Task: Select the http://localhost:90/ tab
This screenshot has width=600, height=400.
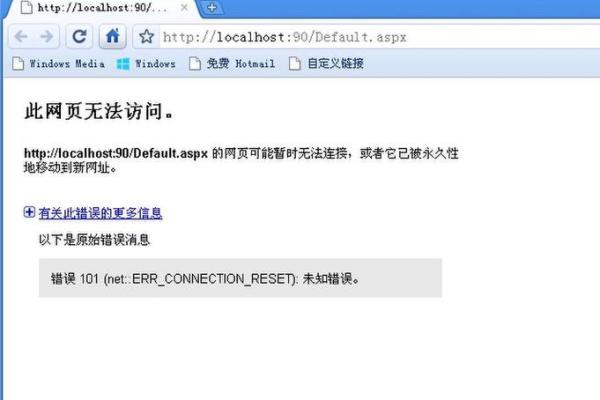Action: click(101, 8)
